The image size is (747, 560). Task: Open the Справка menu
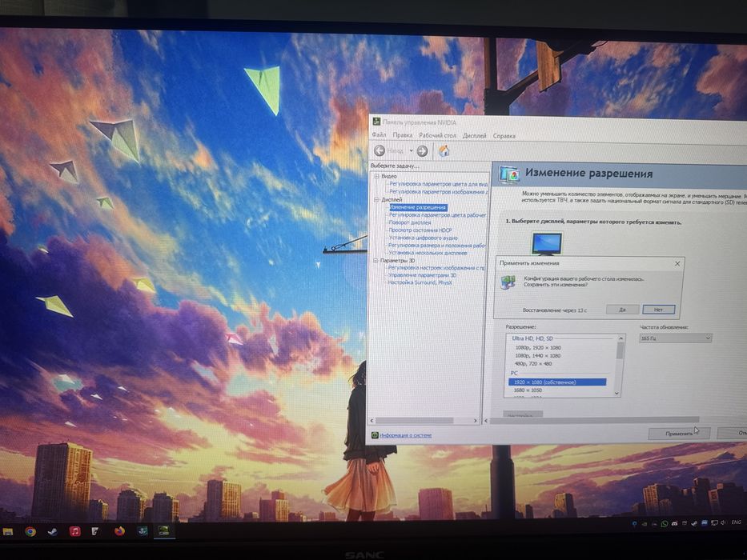tap(504, 136)
